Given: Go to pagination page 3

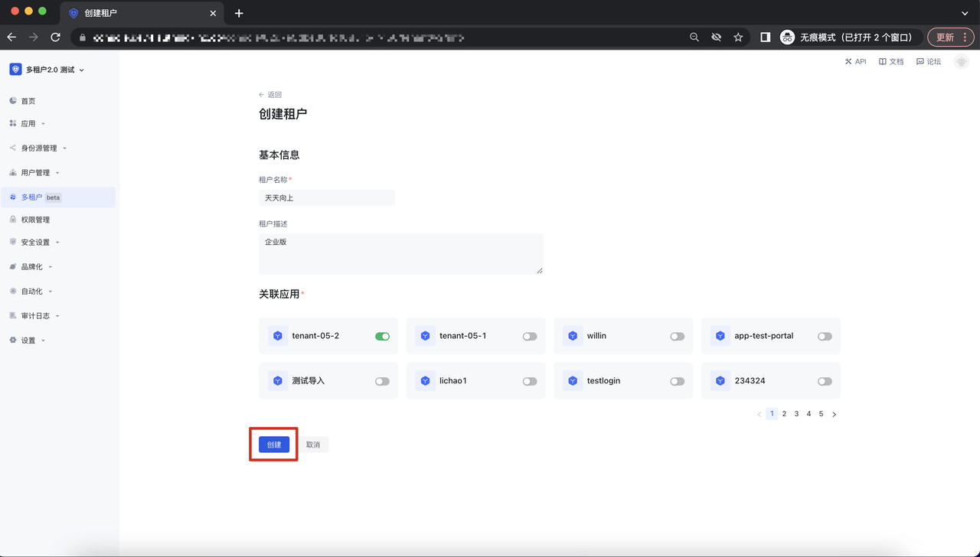Looking at the screenshot, I should (796, 414).
